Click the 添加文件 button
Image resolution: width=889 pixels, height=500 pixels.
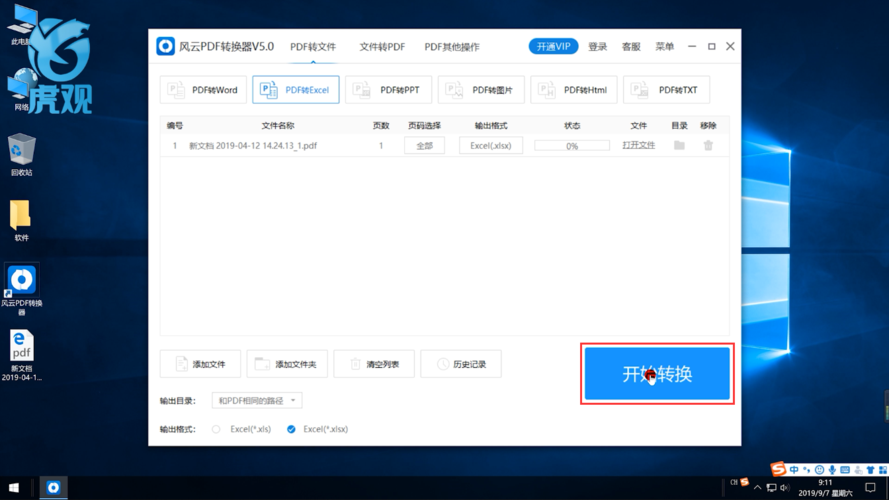coord(200,364)
